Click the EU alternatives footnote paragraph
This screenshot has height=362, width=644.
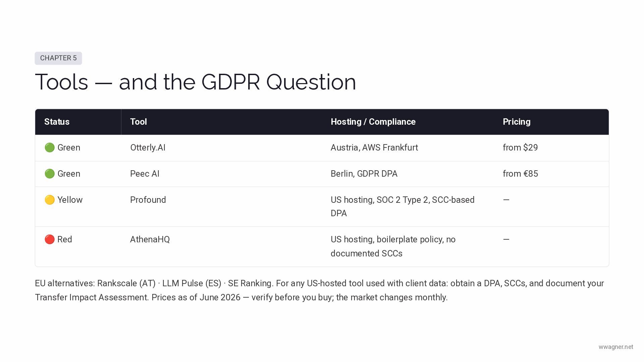pyautogui.click(x=319, y=290)
